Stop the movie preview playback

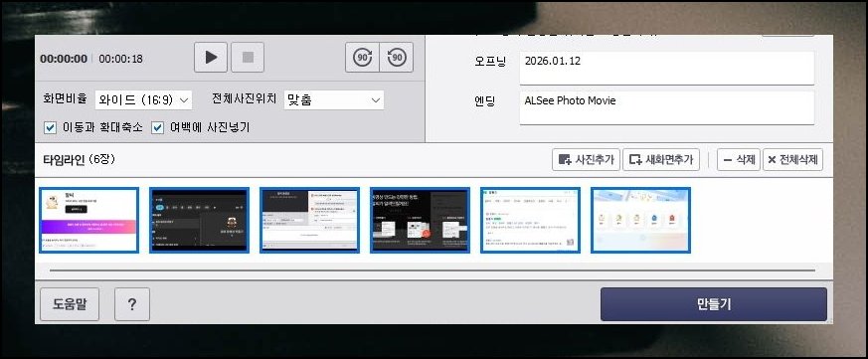pos(248,57)
